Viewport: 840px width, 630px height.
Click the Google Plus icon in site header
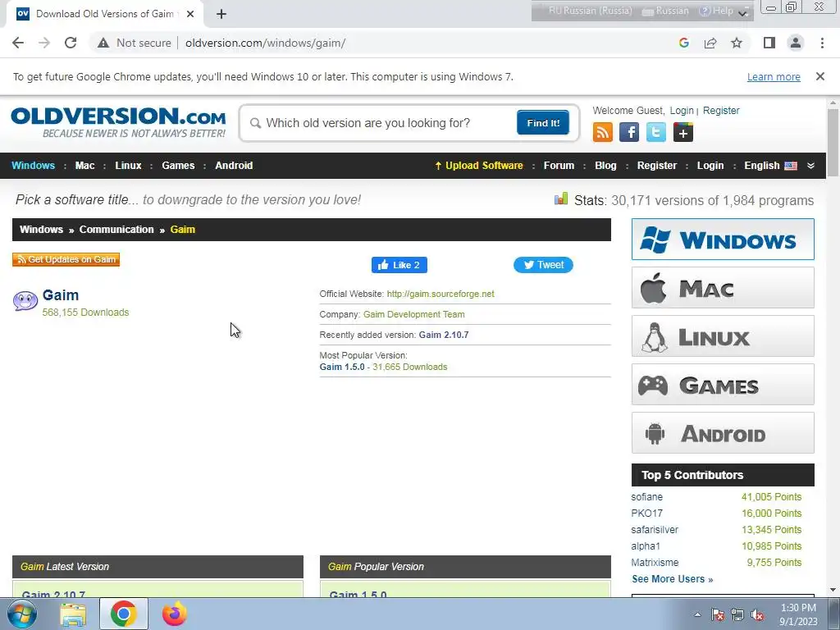(x=683, y=132)
